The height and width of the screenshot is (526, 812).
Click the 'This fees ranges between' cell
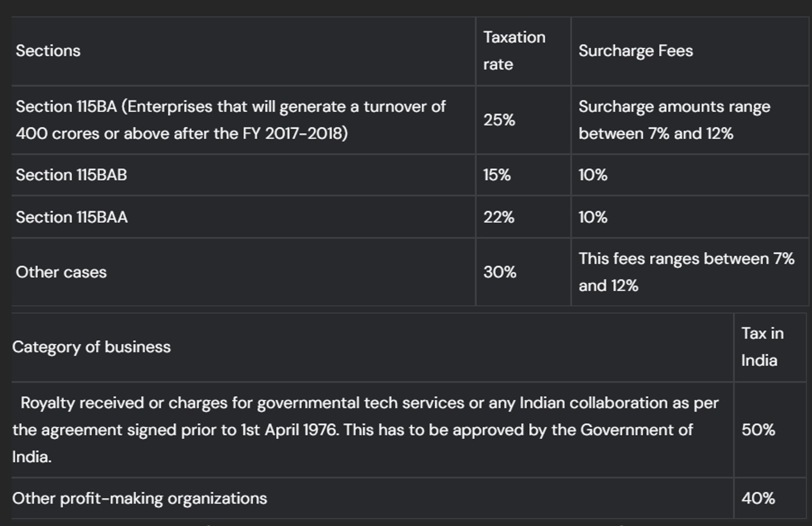pyautogui.click(x=686, y=272)
